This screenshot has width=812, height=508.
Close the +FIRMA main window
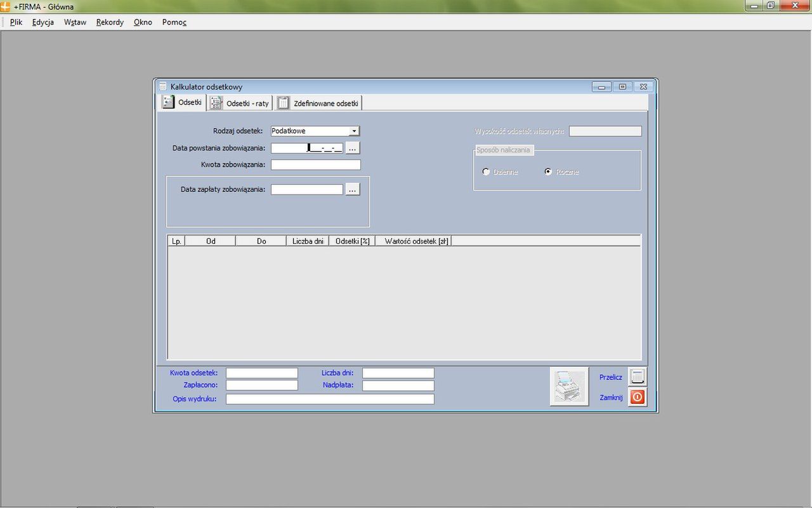[794, 6]
